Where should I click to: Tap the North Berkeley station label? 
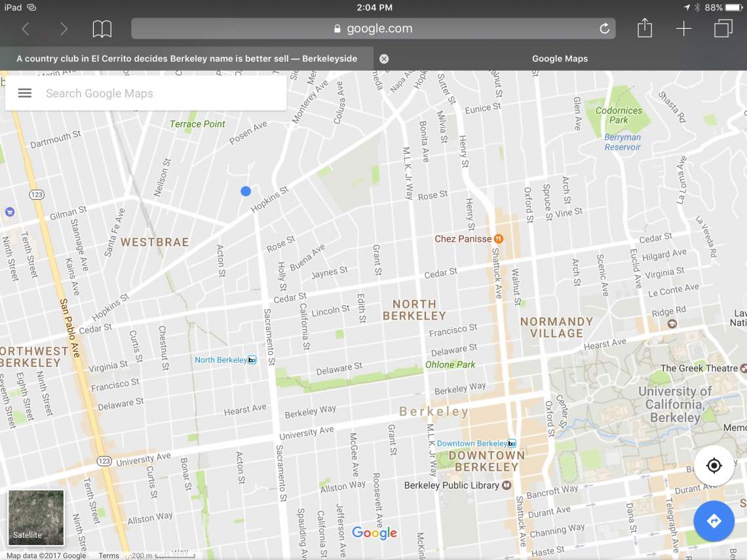click(x=221, y=360)
